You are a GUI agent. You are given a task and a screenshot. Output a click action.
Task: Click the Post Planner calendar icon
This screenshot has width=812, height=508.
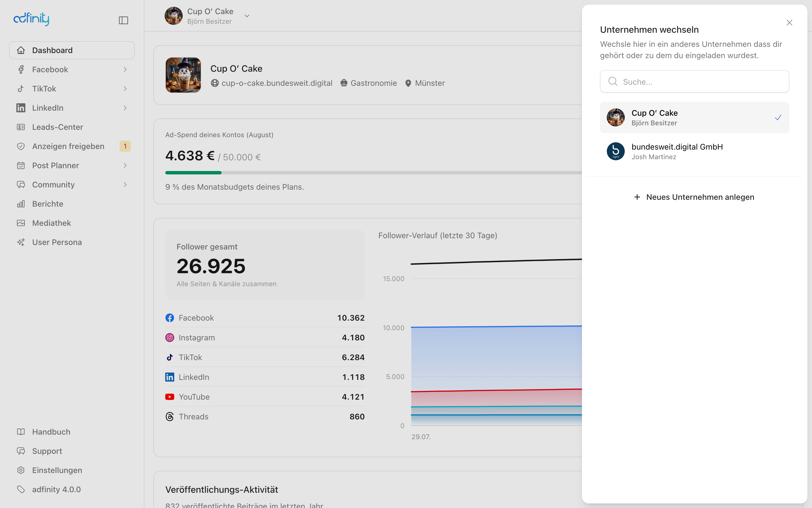[21, 165]
